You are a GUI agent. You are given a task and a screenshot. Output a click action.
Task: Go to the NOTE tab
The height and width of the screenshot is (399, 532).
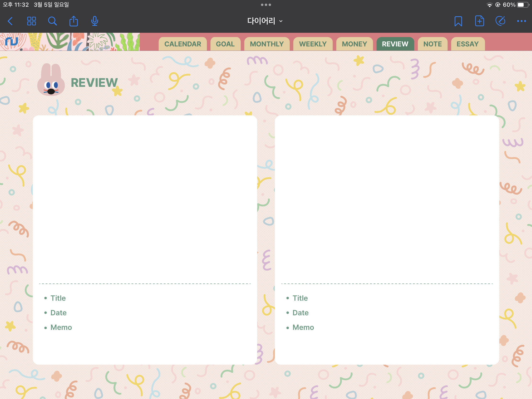coord(432,44)
